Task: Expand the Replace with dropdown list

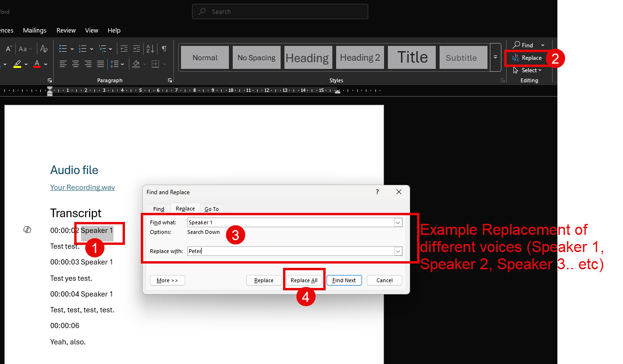Action: (398, 251)
